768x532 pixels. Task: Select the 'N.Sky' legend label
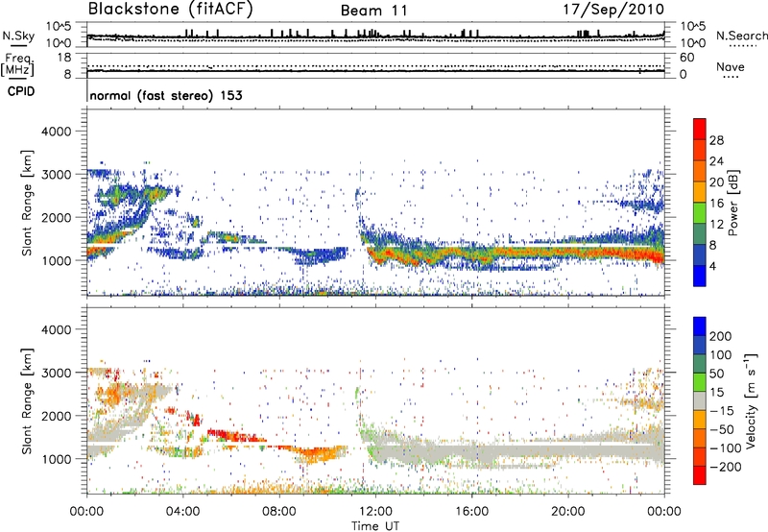18,36
